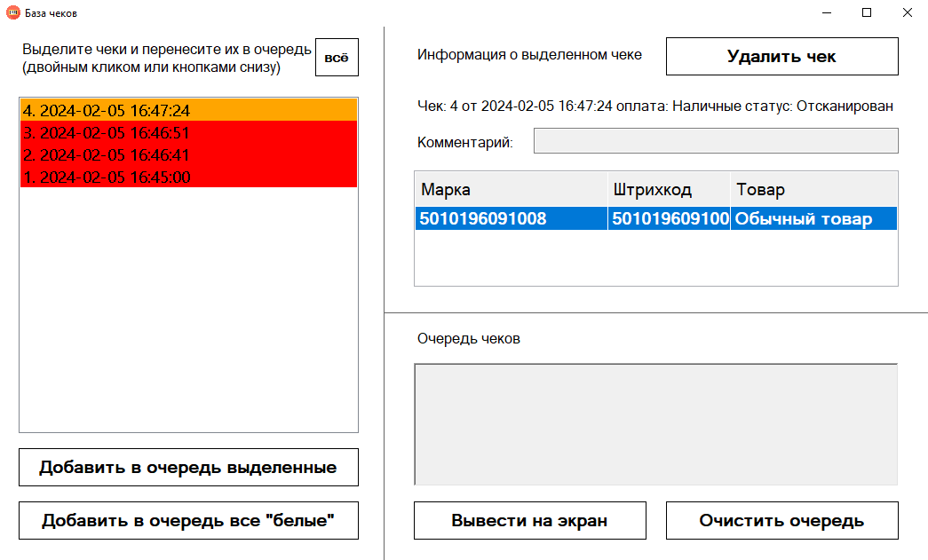
Task: Select mark cell 5010196091008 in table
Action: click(x=511, y=219)
